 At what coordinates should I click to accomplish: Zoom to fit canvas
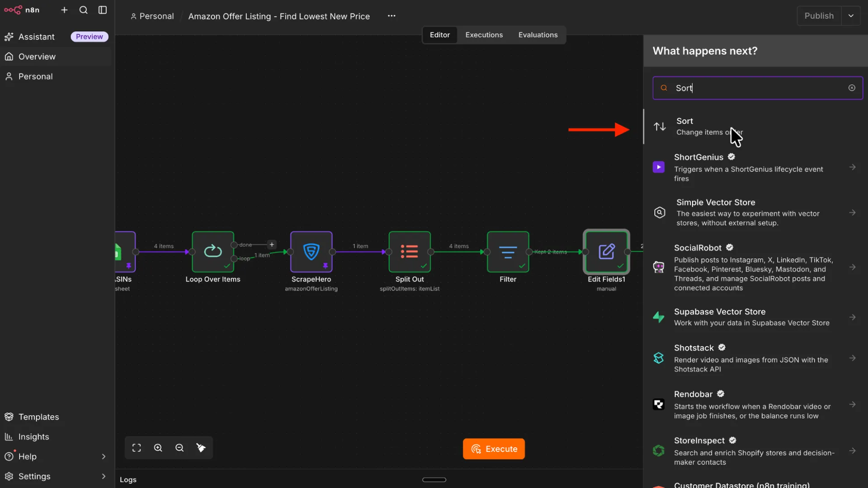pyautogui.click(x=137, y=448)
